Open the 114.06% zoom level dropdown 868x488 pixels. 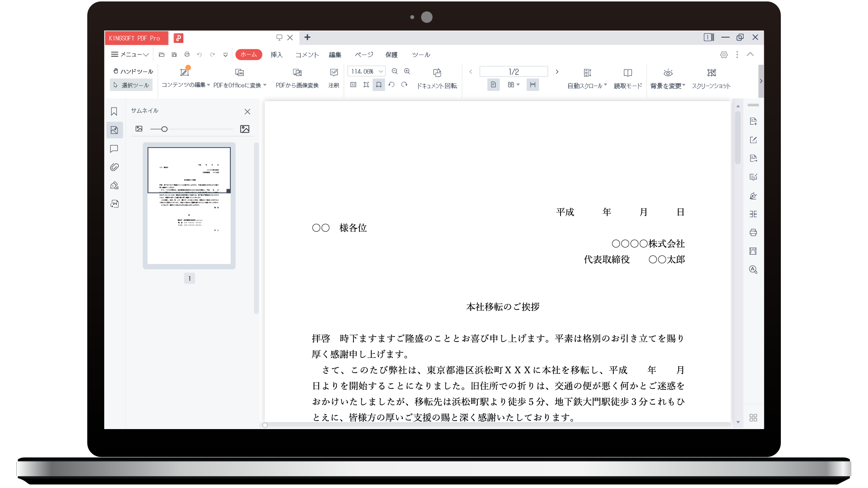pos(380,72)
